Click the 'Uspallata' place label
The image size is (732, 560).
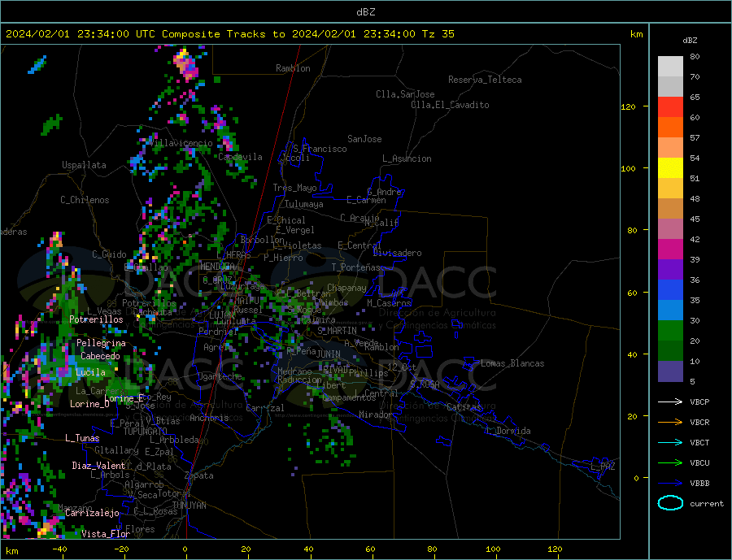84,165
